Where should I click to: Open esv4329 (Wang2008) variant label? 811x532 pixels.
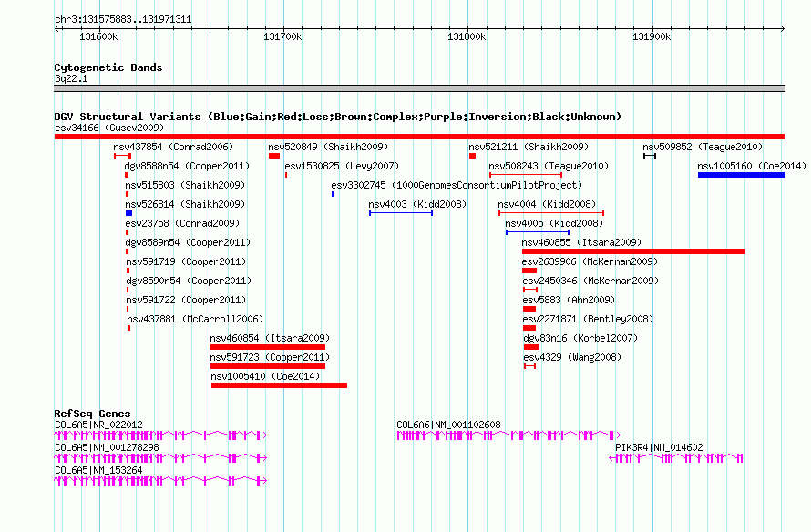click(x=572, y=357)
